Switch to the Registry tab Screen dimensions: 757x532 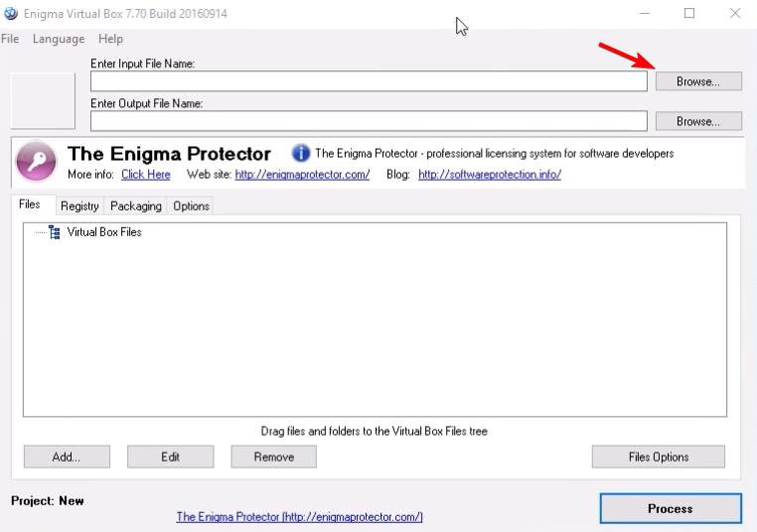pos(79,205)
